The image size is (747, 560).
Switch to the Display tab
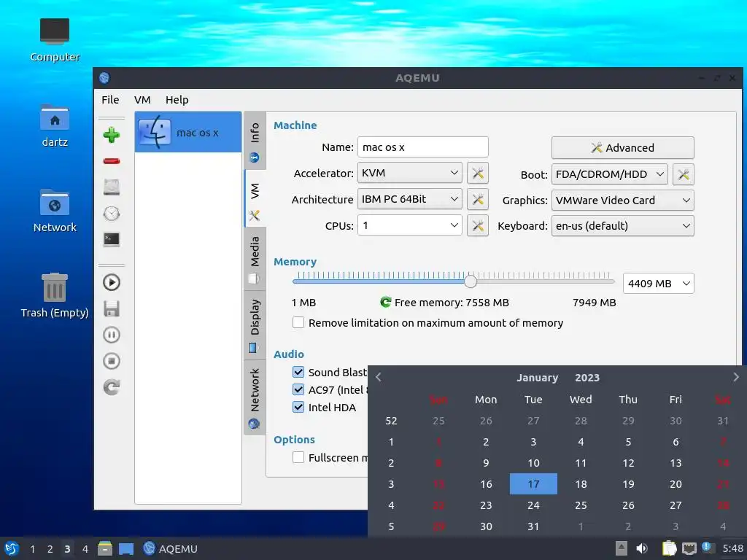(255, 324)
